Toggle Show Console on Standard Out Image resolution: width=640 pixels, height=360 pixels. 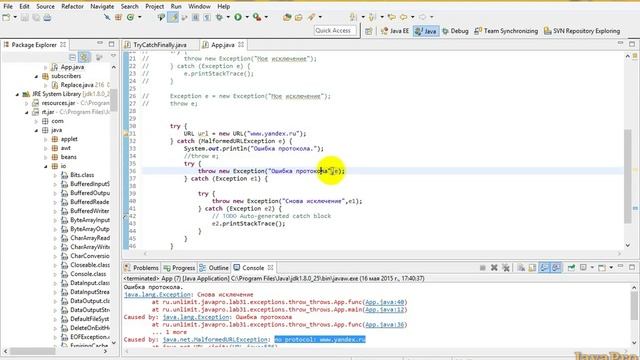[544, 268]
